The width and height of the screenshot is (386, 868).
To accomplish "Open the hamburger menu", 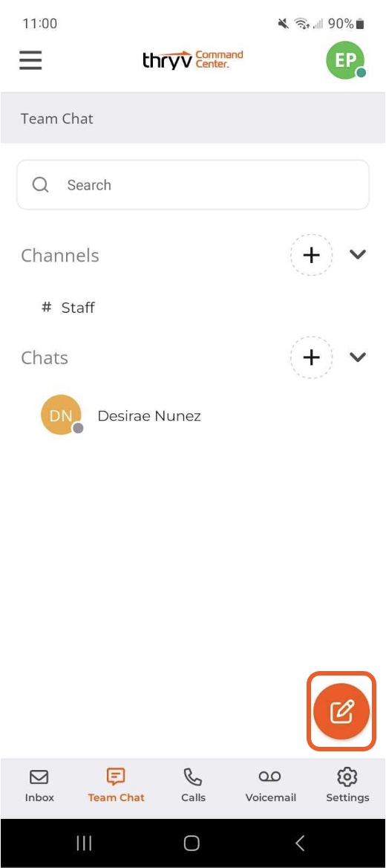I will tap(30, 59).
